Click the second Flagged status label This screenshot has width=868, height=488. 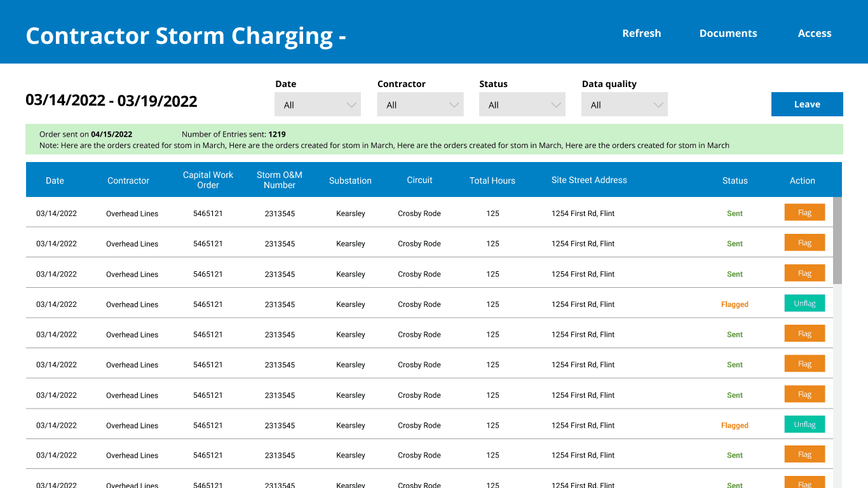click(x=735, y=425)
